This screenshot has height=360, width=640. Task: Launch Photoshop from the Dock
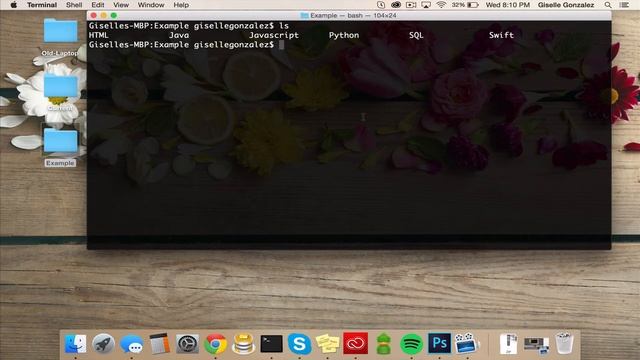coord(439,343)
